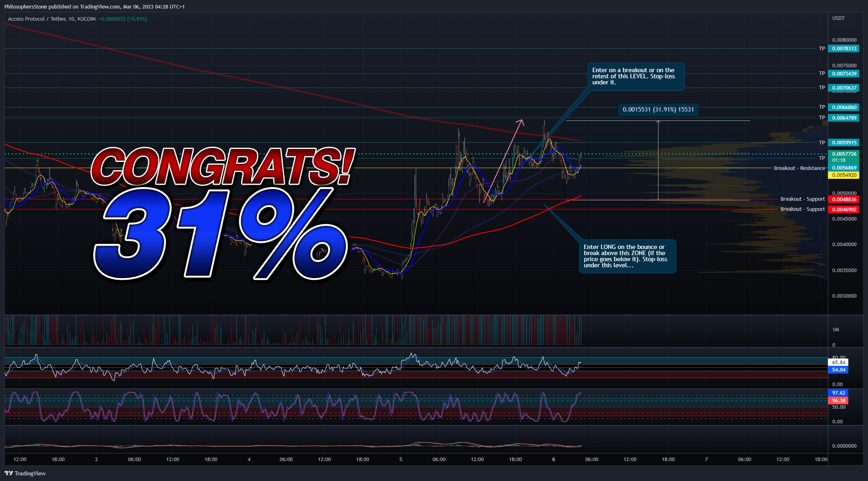Click the TradingView logo at bottom left

point(25,473)
